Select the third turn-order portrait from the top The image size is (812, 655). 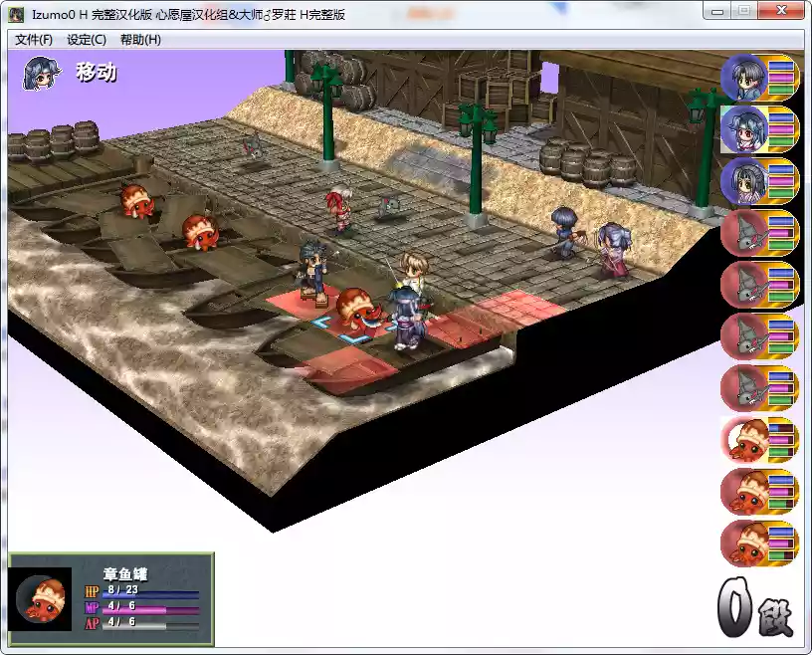click(758, 181)
